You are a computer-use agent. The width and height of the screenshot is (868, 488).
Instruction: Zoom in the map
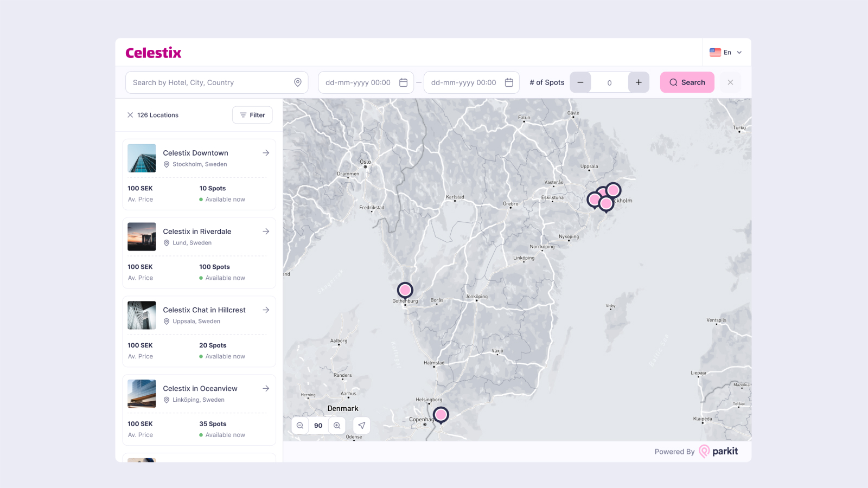tap(337, 426)
